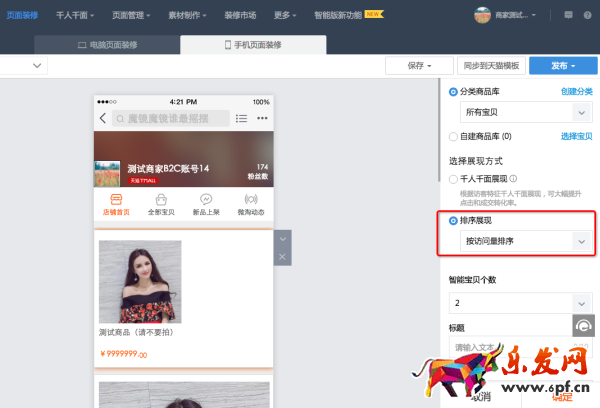Image resolution: width=600 pixels, height=408 pixels.
Task: Open the 页面管理 dropdown menu
Action: coord(131,15)
